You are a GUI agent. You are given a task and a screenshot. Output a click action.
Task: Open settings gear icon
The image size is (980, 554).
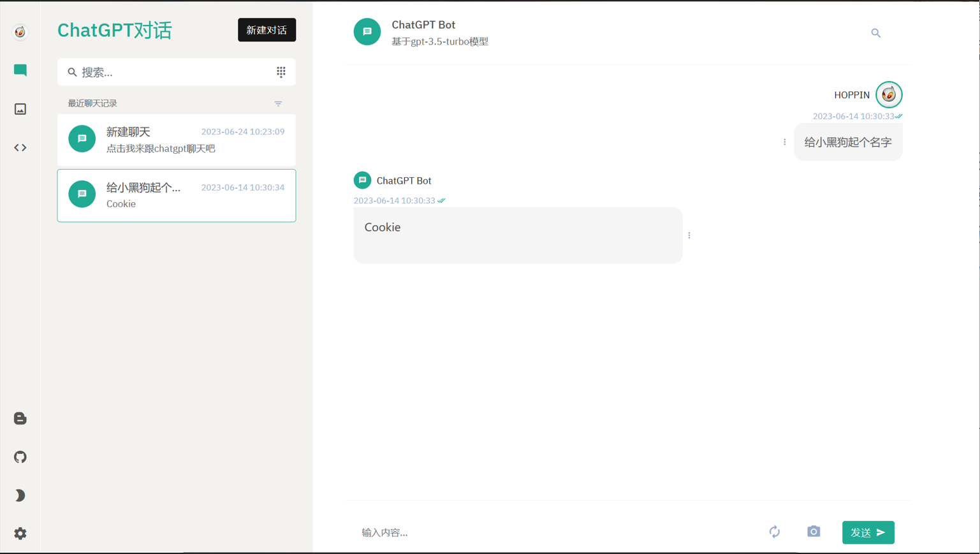(20, 534)
